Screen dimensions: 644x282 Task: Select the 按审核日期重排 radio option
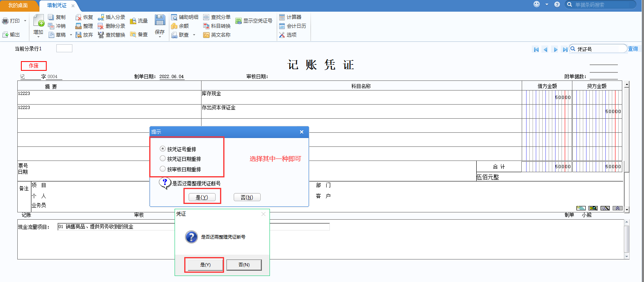point(163,169)
